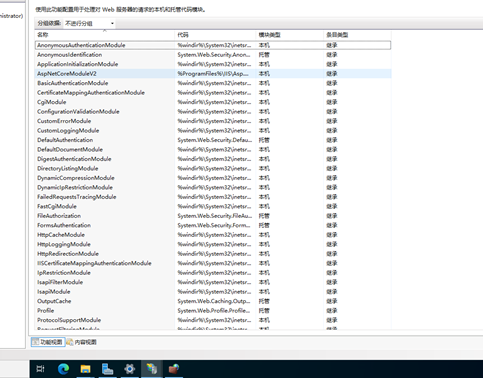Select AspNetCoreModuleV2 row
The height and width of the screenshot is (378, 483).
[213, 74]
